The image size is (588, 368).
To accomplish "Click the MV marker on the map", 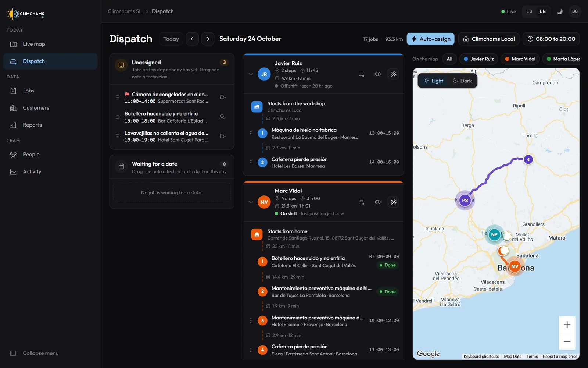I will pos(514,266).
